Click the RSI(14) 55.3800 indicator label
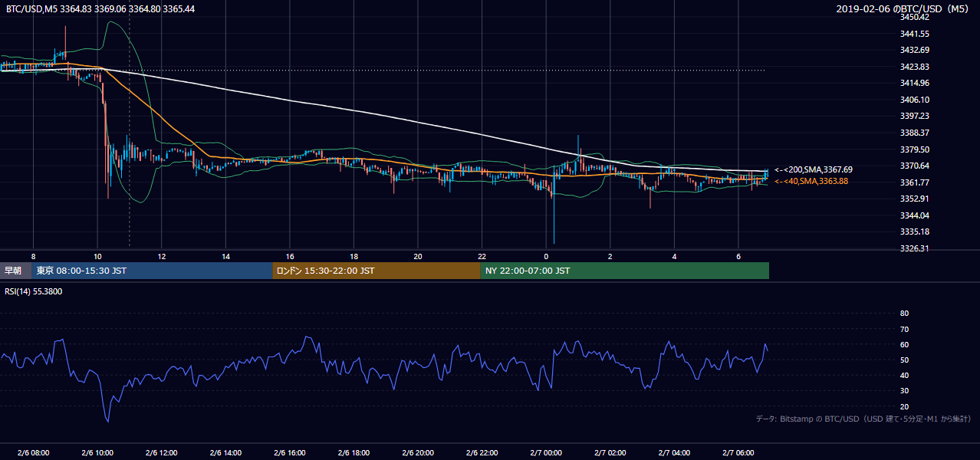The width and height of the screenshot is (980, 460). 32,291
